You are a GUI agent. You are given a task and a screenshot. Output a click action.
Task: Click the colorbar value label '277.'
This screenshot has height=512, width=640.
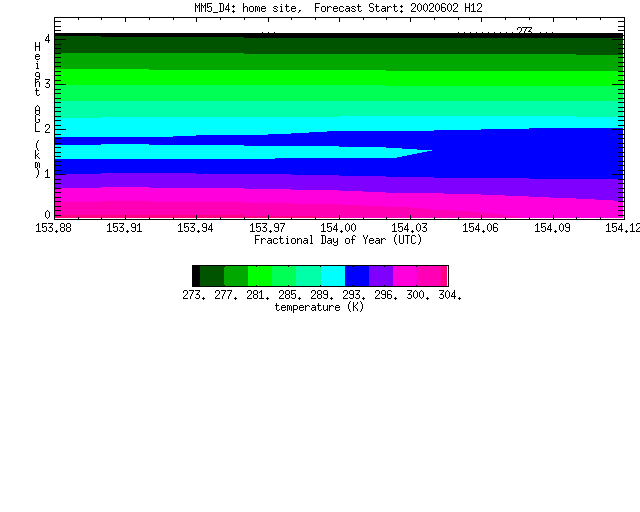(226, 295)
